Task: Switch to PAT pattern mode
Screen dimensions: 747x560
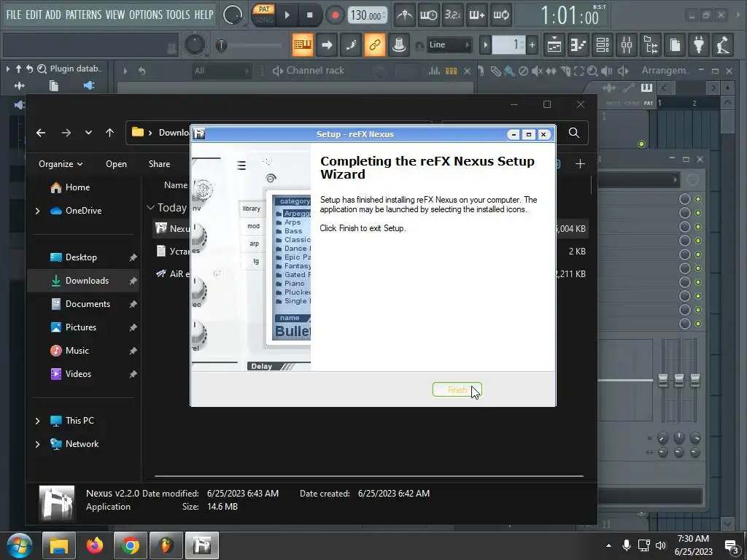Action: pyautogui.click(x=264, y=9)
